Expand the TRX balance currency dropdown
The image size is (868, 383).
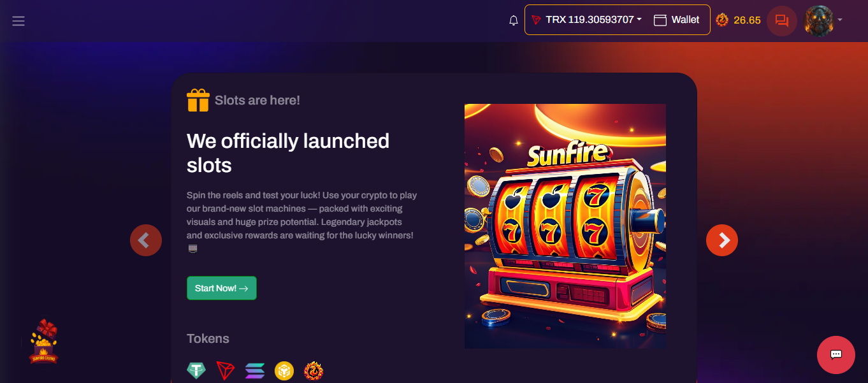[x=586, y=20]
